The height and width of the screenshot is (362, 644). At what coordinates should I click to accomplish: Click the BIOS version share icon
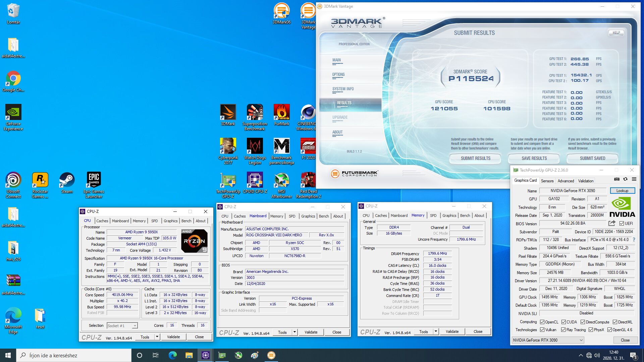pos(612,223)
